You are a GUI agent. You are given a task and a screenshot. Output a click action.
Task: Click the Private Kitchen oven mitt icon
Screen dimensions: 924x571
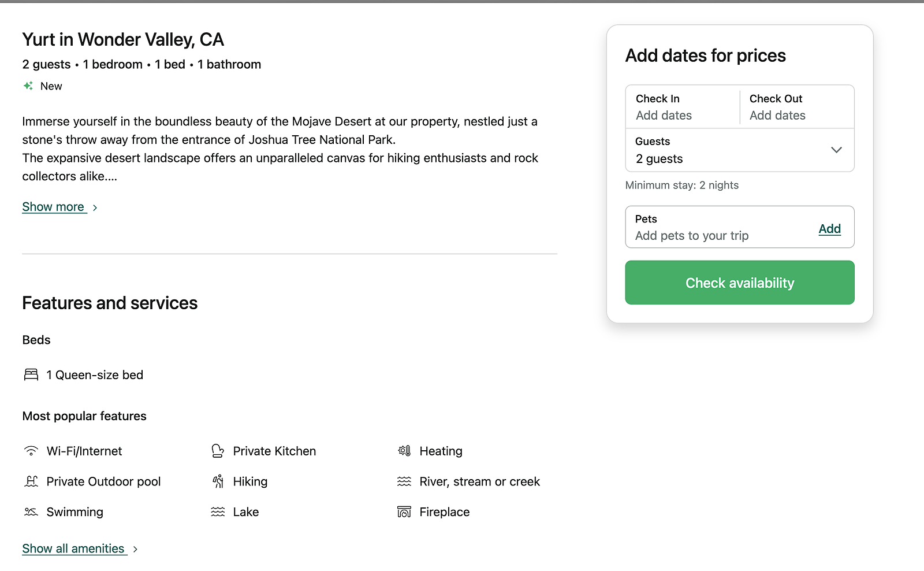pos(218,451)
